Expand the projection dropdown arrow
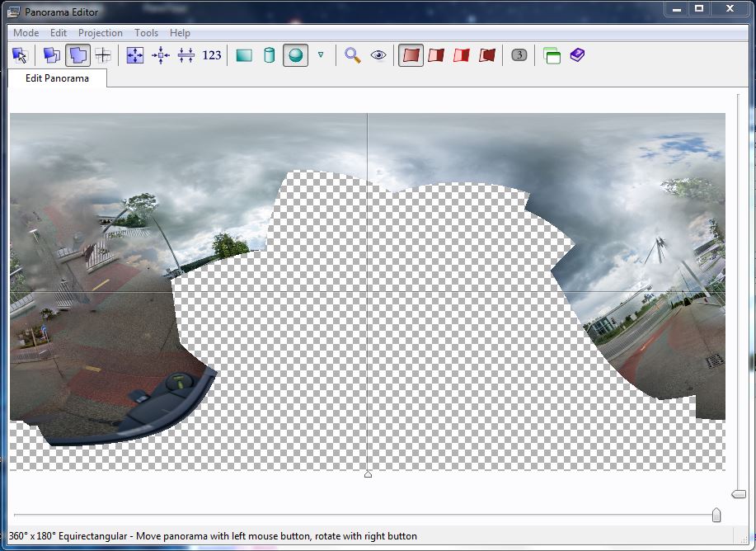This screenshot has width=756, height=551. (321, 55)
